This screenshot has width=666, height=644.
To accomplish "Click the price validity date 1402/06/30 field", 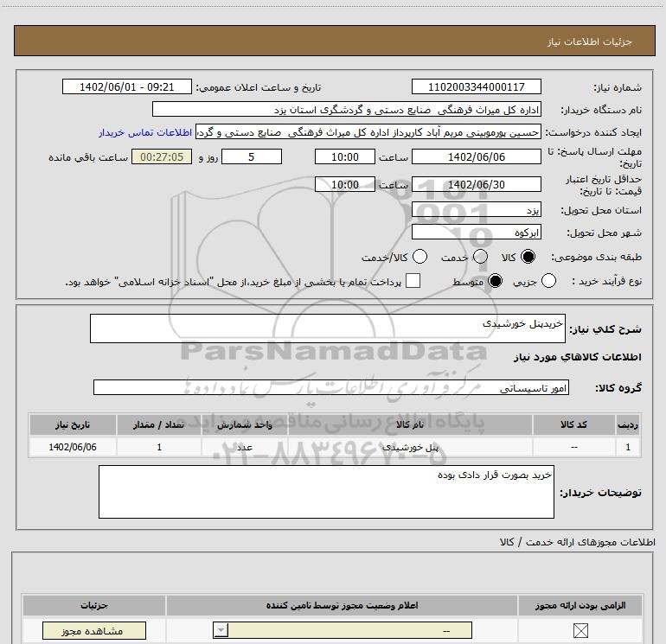I will (x=476, y=184).
